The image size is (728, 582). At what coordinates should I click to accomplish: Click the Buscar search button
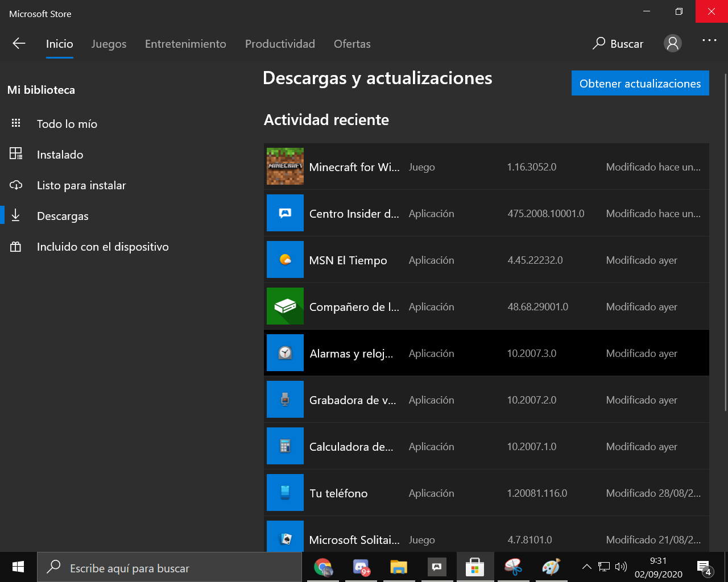(618, 44)
